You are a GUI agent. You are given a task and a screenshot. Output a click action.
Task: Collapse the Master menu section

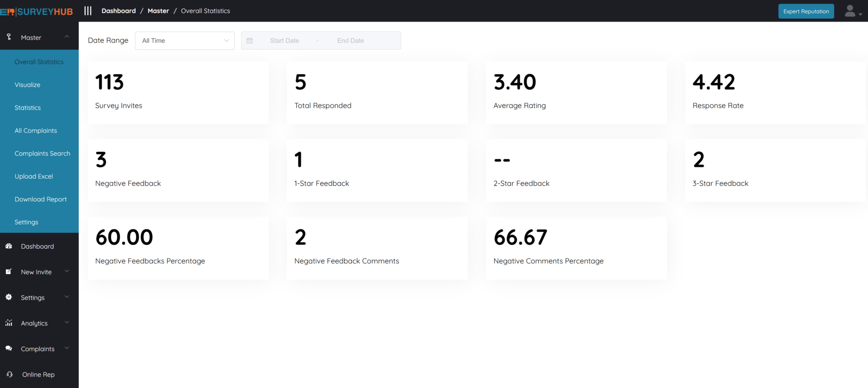tap(67, 37)
